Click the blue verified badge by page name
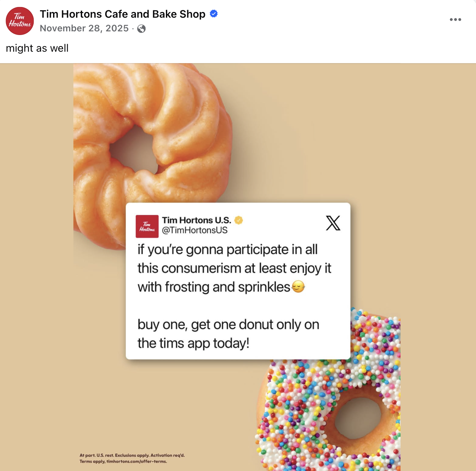Viewport: 476px width, 471px height. 214,14
